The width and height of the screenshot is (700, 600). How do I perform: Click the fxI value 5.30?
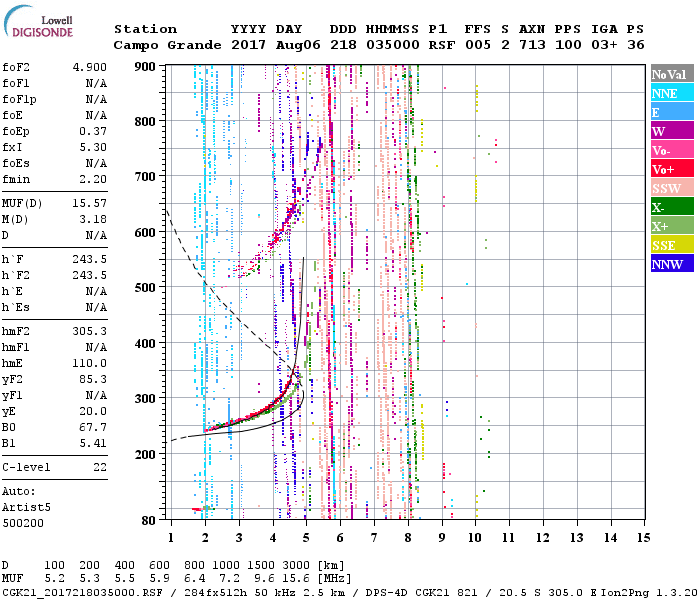(93, 147)
